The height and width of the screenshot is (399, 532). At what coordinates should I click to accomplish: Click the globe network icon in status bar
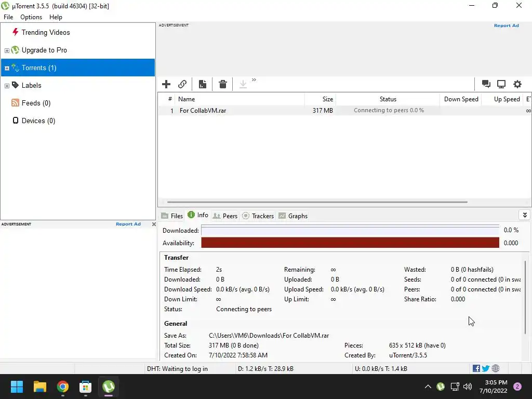click(495, 368)
